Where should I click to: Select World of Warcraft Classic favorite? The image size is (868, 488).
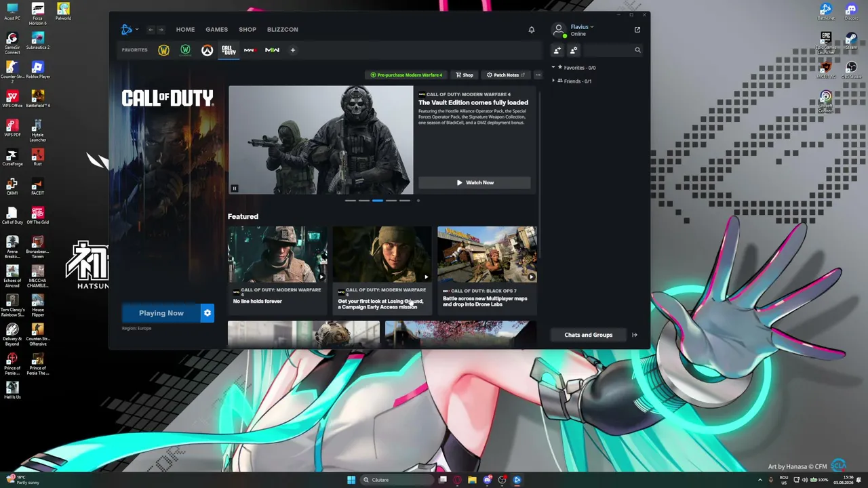(185, 50)
